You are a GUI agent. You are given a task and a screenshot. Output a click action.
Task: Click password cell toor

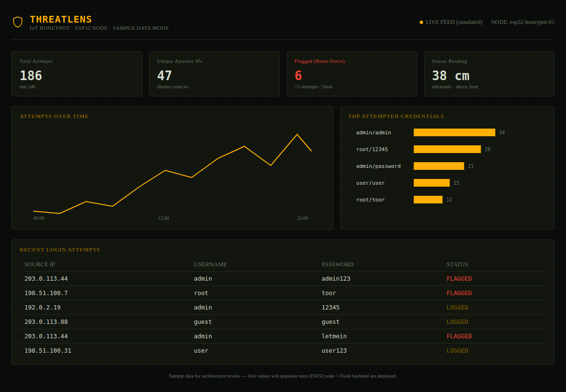point(329,293)
